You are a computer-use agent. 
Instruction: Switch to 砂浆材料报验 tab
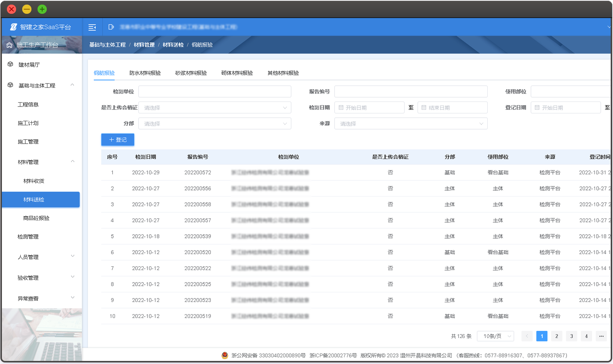click(191, 73)
